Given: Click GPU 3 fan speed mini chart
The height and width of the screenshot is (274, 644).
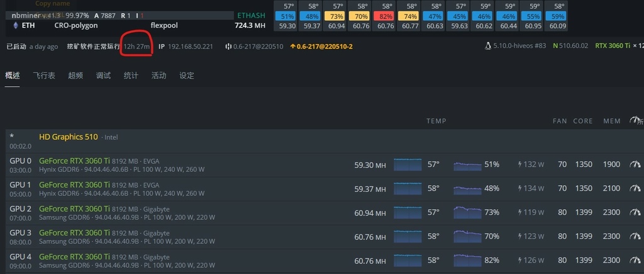Looking at the screenshot, I should point(467,236).
